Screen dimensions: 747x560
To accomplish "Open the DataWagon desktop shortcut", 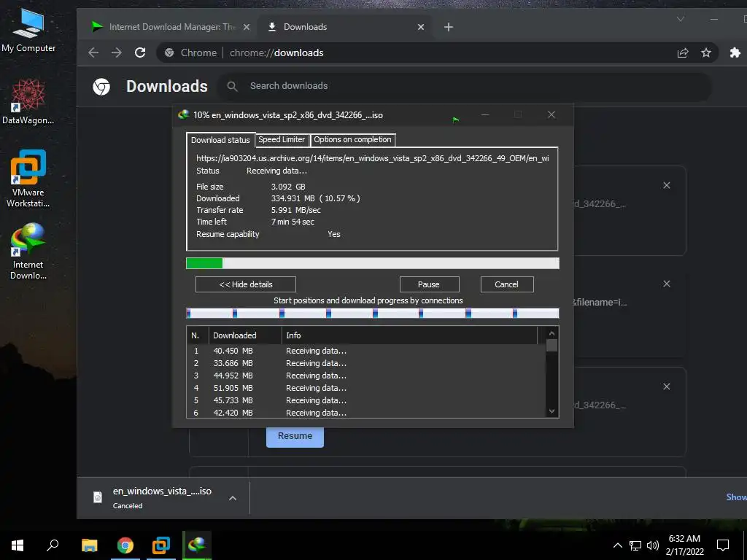I will tap(28, 102).
